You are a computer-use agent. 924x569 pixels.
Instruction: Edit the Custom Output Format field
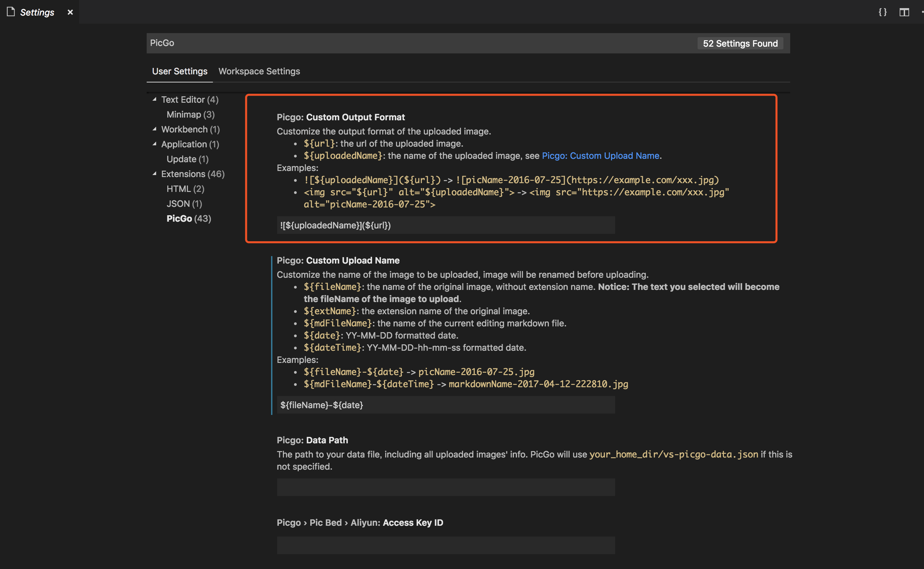446,225
